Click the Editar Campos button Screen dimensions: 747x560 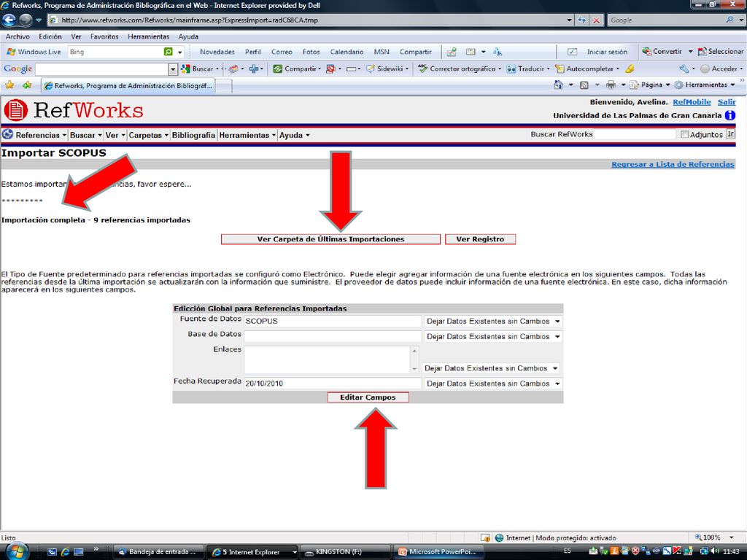click(368, 397)
